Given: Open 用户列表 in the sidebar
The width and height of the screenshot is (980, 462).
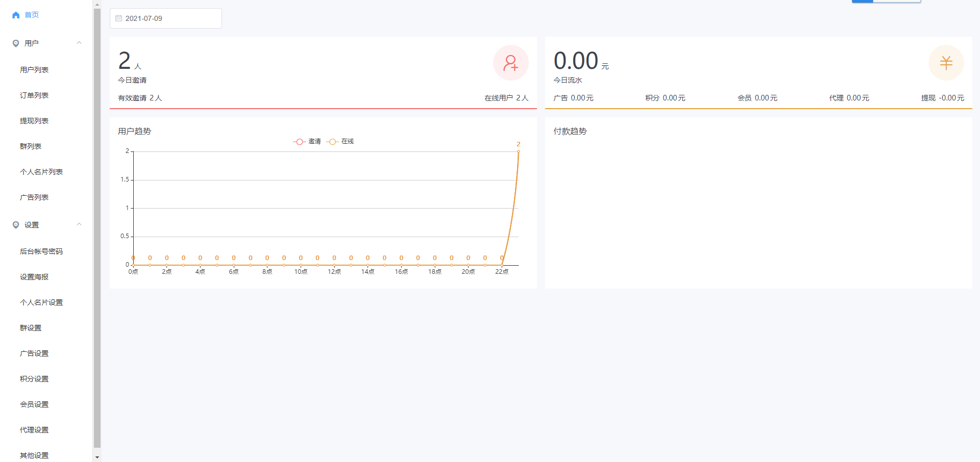Looking at the screenshot, I should coord(34,70).
